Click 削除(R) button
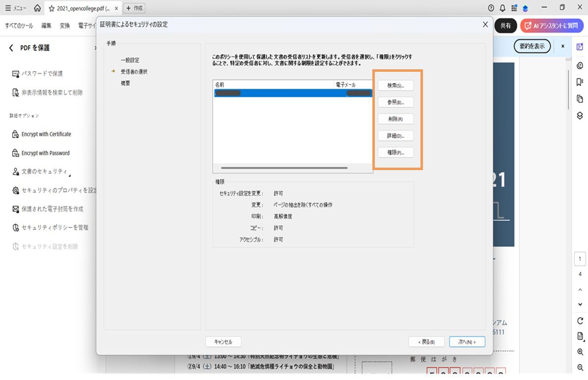 click(x=395, y=119)
